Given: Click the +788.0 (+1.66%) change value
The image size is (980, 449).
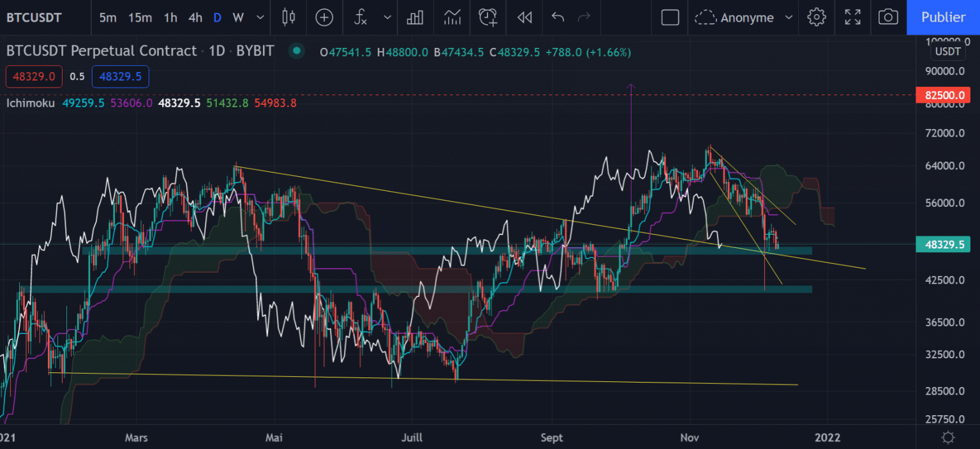Looking at the screenshot, I should point(588,52).
